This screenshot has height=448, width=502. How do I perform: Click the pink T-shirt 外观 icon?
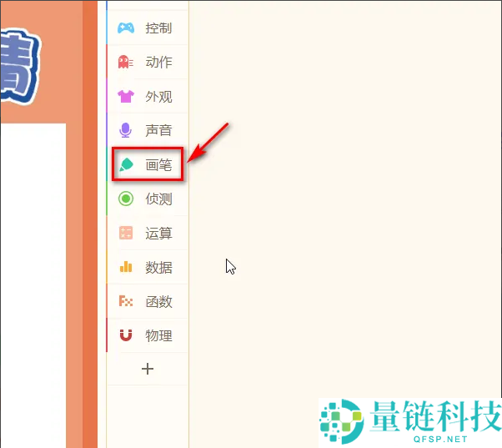click(x=126, y=96)
